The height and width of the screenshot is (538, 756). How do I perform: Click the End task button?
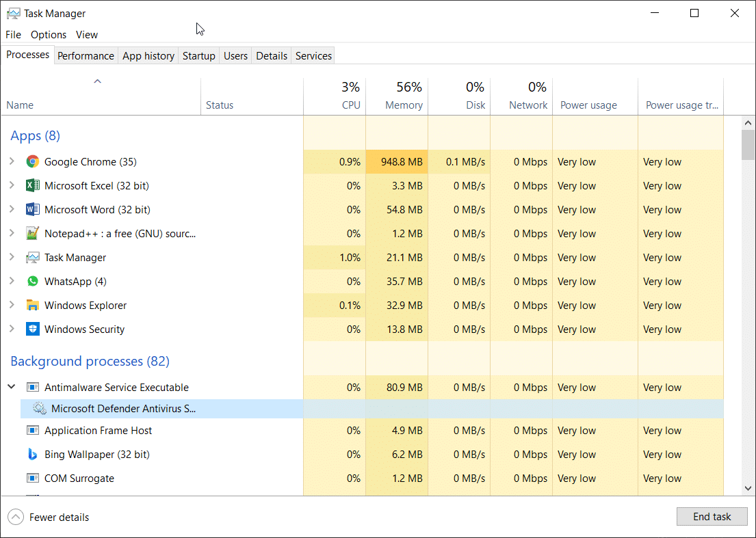[712, 517]
